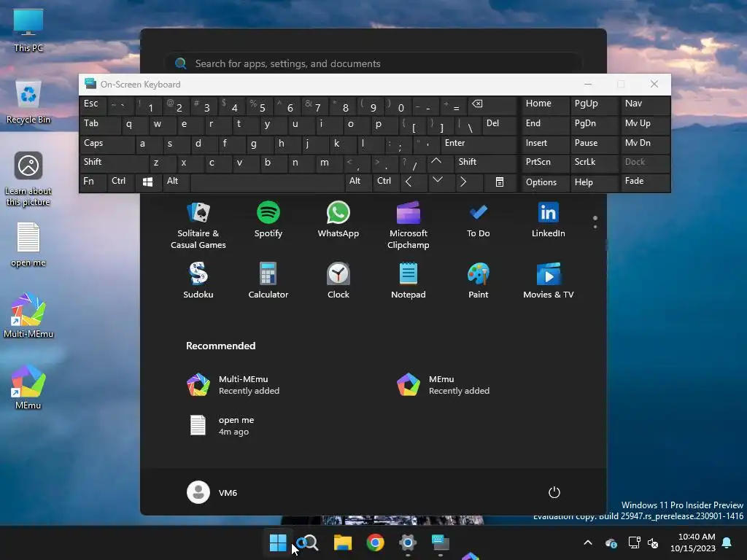Open the Calculator app
This screenshot has height=560, width=747.
coord(268,281)
